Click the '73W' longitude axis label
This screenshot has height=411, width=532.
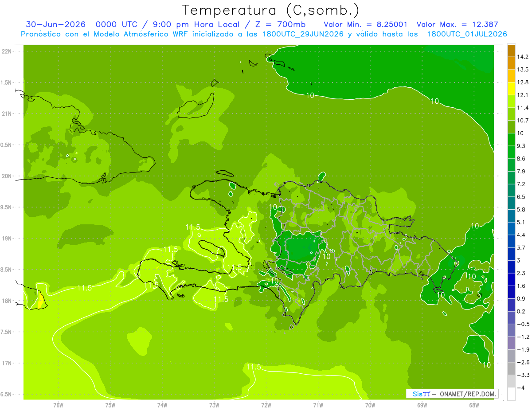tap(214, 405)
